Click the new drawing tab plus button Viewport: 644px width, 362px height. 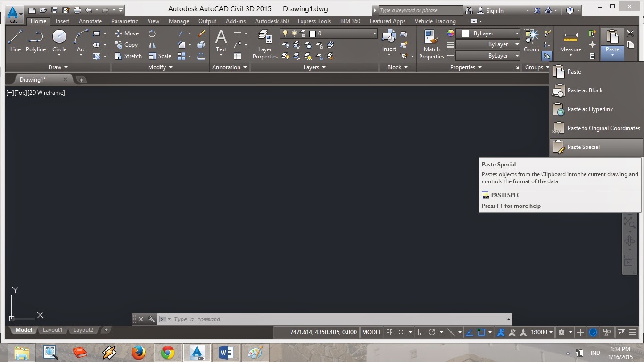[x=81, y=80]
